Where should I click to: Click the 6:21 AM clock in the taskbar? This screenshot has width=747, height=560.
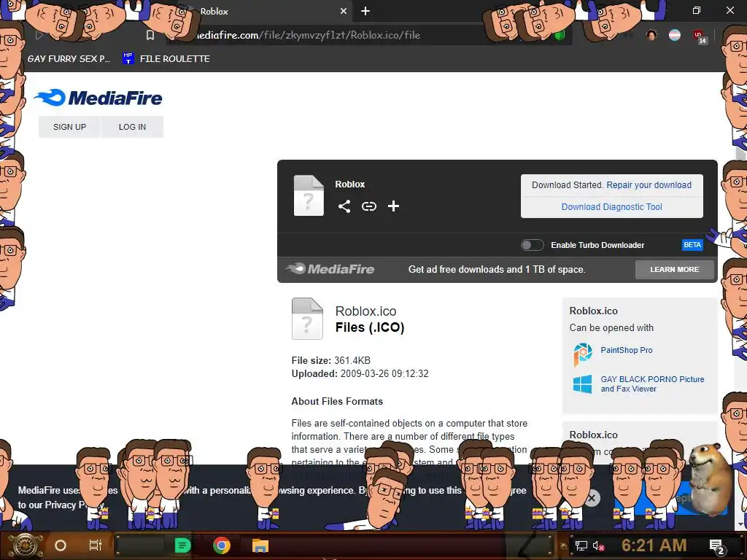pos(654,545)
